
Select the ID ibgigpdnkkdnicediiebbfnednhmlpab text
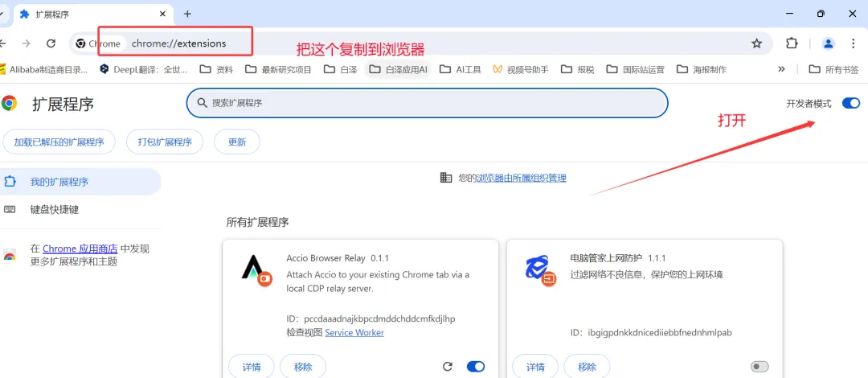pos(659,332)
